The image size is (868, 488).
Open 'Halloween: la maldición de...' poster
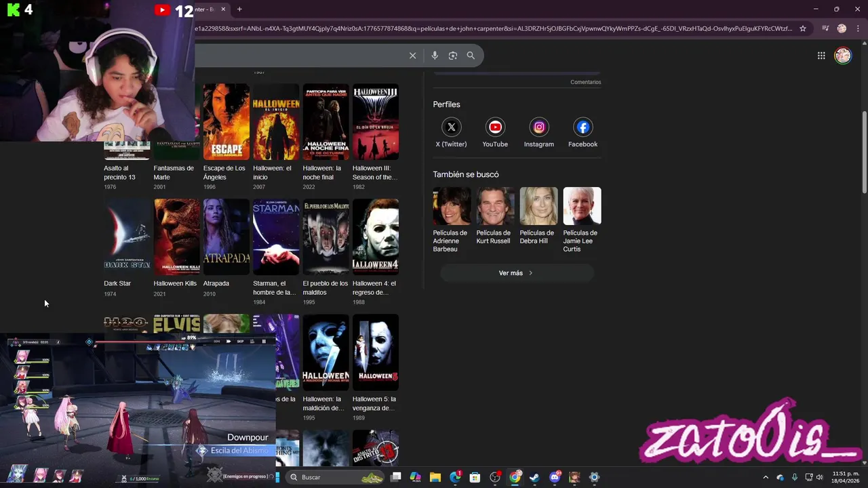pyautogui.click(x=325, y=352)
